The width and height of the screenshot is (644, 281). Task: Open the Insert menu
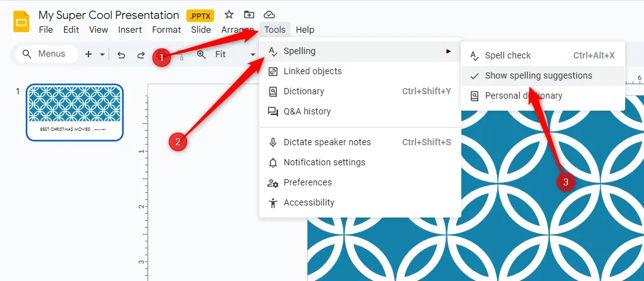(x=130, y=30)
